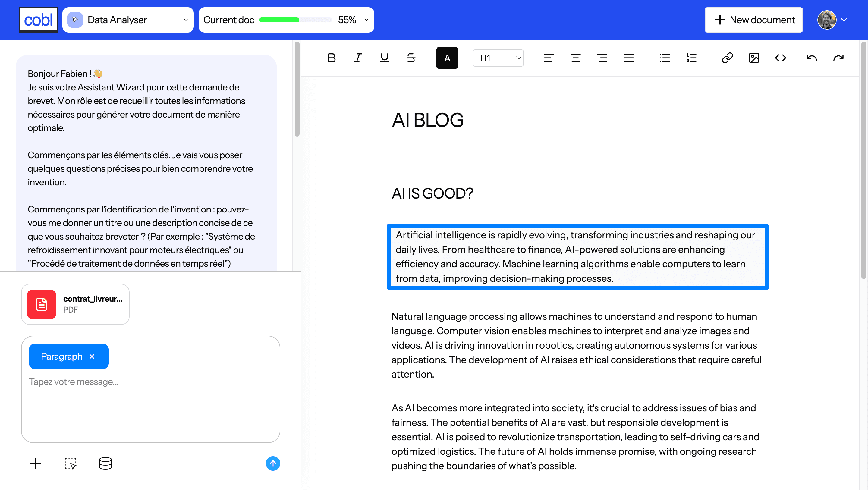Click the As AI becomes more integrated paragraph
Screen dimensions: 868x490
(x=576, y=437)
